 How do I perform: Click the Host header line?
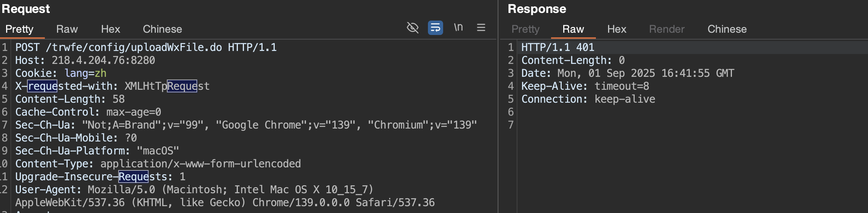click(x=85, y=60)
